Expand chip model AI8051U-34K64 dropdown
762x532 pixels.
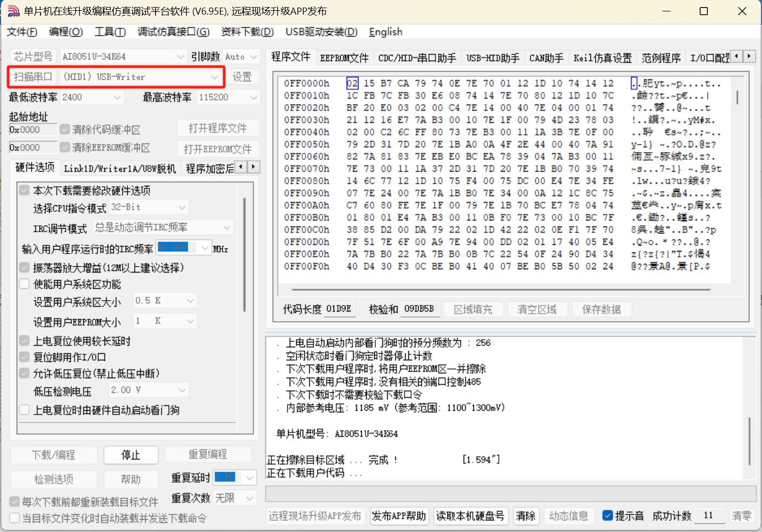[180, 56]
